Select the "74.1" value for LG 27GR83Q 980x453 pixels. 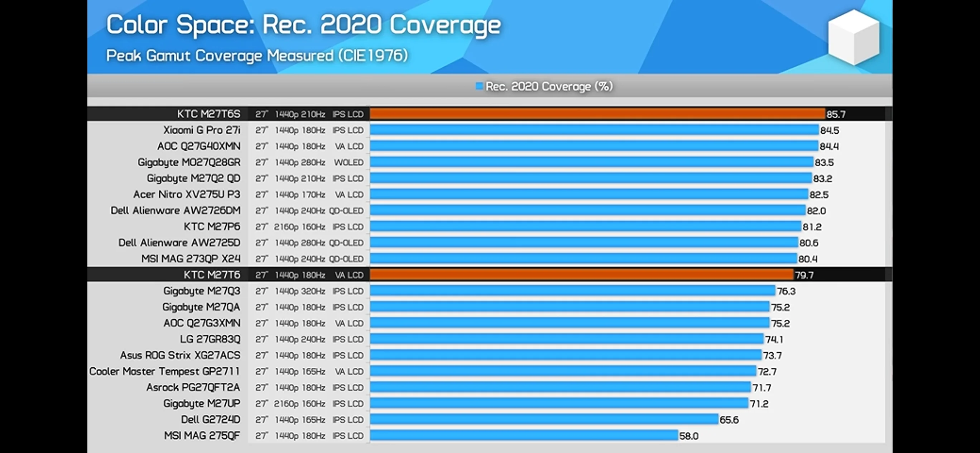[x=774, y=339]
